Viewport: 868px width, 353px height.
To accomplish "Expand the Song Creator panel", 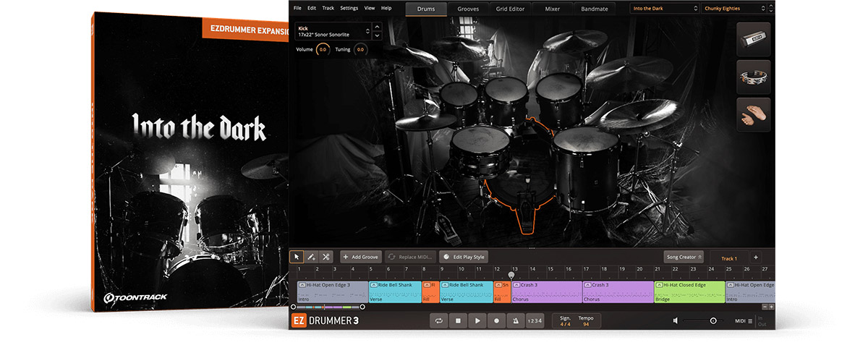I will (x=684, y=257).
